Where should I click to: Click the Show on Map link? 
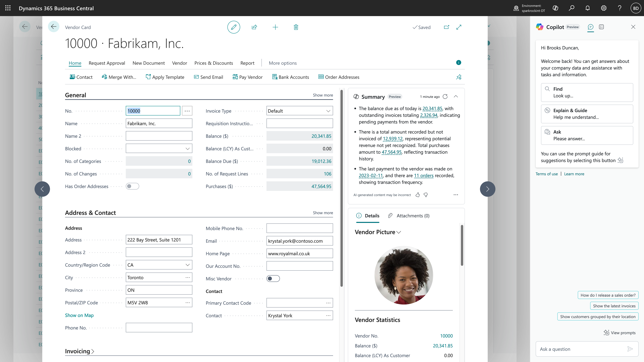point(79,315)
